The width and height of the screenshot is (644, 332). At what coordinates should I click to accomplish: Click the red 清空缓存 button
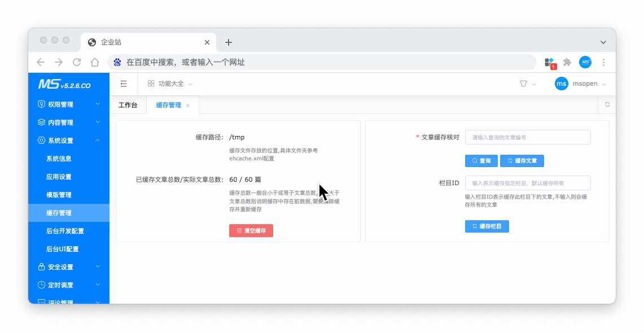(x=251, y=230)
